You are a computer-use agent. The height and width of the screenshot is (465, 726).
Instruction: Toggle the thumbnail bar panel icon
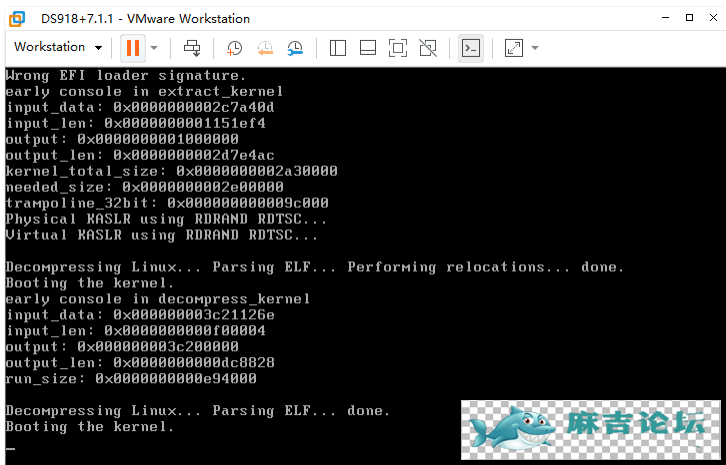pyautogui.click(x=368, y=48)
